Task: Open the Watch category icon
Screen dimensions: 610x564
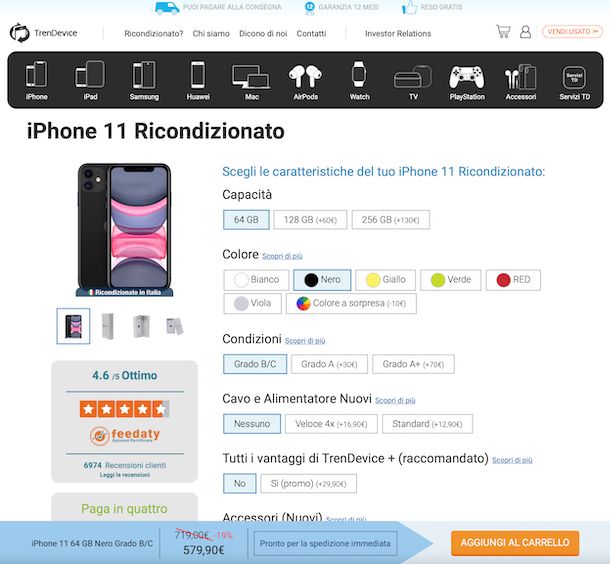Action: pyautogui.click(x=359, y=80)
